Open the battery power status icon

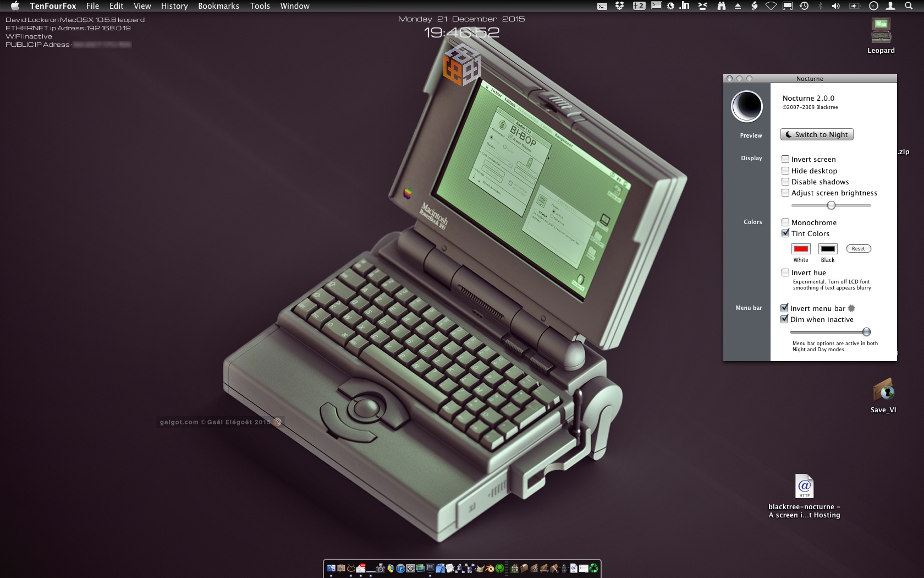pos(854,6)
